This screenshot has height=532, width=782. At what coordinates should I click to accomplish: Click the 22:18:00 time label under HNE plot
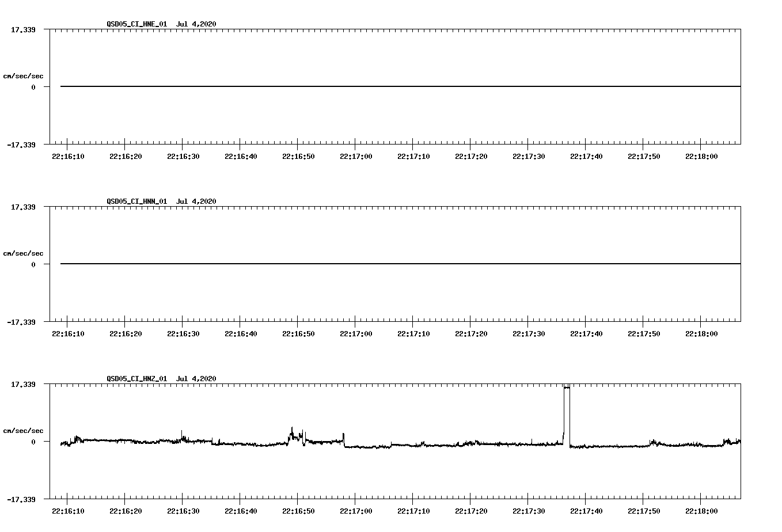pyautogui.click(x=701, y=157)
